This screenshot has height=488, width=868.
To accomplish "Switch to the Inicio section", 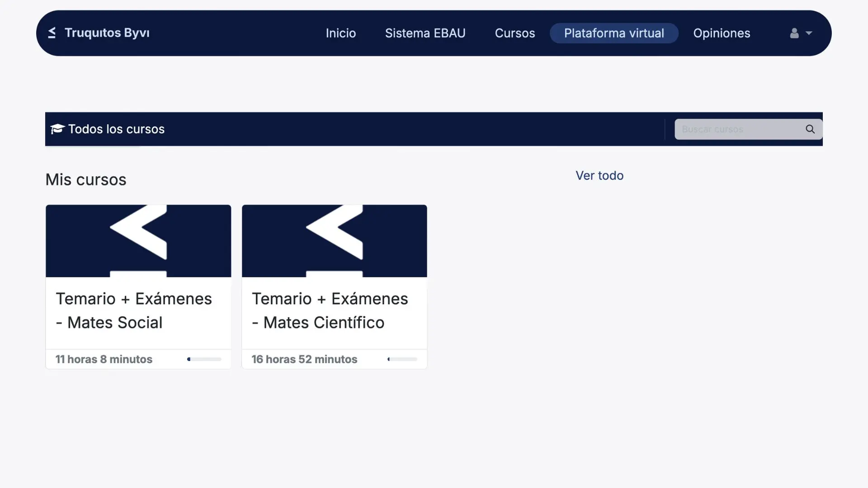I will (x=340, y=33).
